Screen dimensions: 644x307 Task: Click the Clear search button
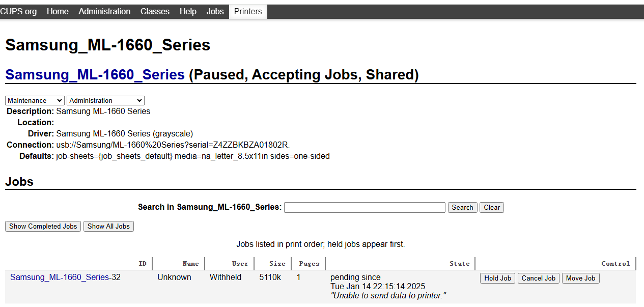point(492,207)
